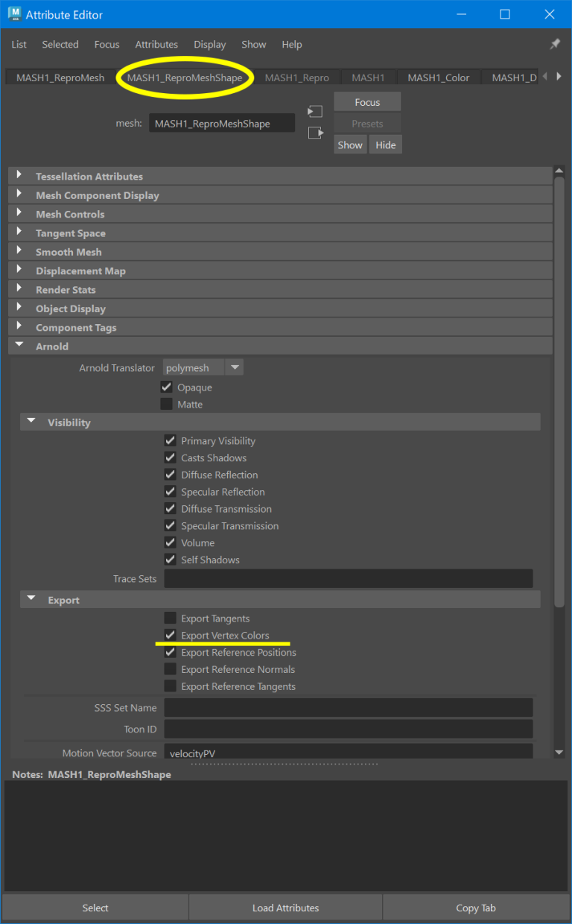Disable the Export Vertex Colors checkbox

tap(171, 635)
